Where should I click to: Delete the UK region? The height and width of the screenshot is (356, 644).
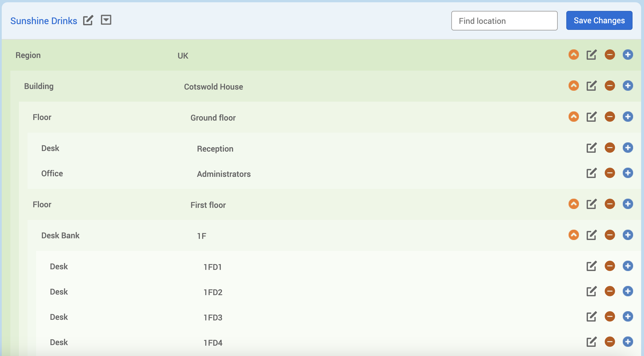(x=610, y=55)
